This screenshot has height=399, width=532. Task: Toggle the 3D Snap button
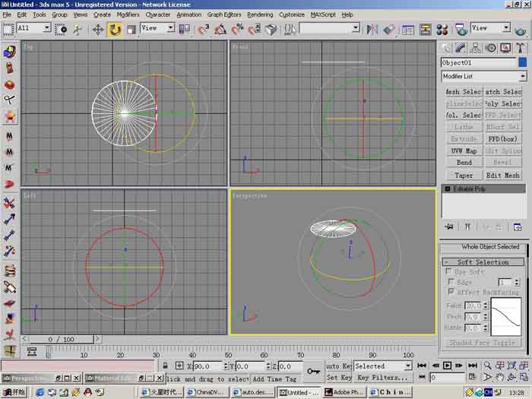204,30
